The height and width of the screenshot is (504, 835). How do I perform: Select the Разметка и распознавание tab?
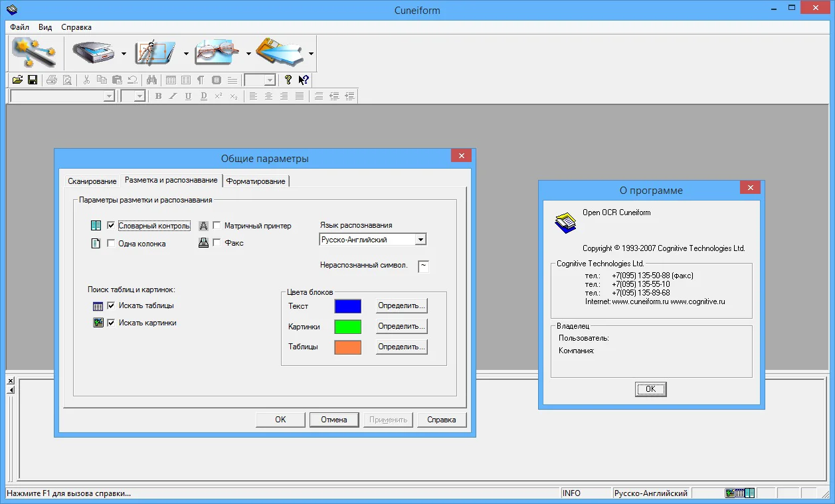(171, 180)
